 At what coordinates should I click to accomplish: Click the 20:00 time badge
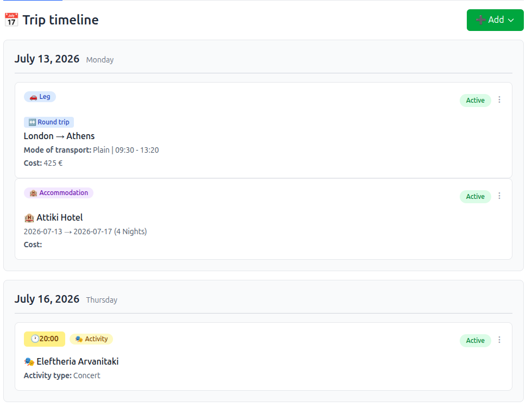(44, 339)
